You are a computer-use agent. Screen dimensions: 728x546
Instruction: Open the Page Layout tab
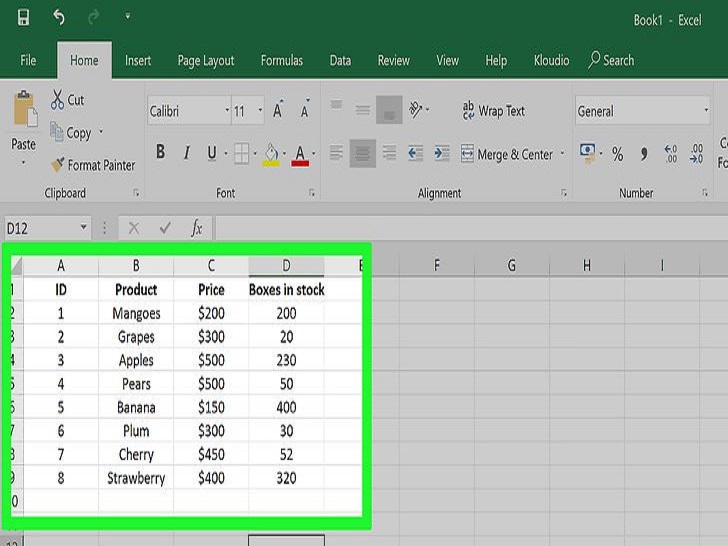click(x=206, y=60)
